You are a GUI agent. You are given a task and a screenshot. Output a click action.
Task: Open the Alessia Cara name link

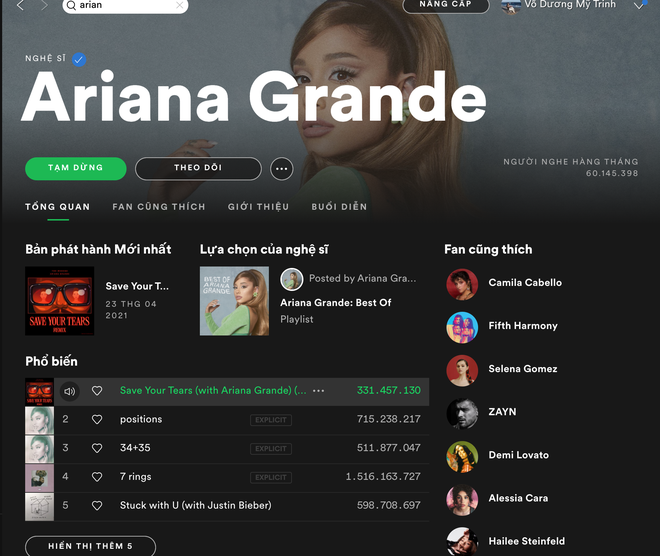(518, 498)
